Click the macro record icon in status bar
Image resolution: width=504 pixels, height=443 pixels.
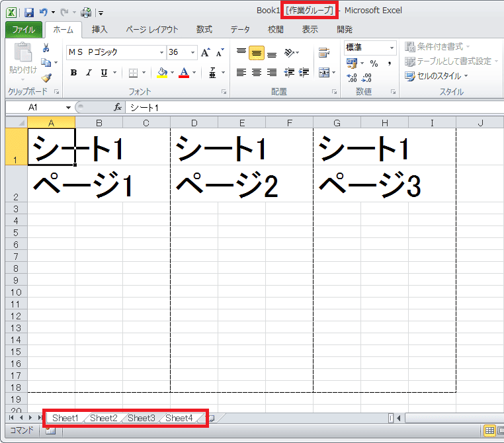(50, 431)
